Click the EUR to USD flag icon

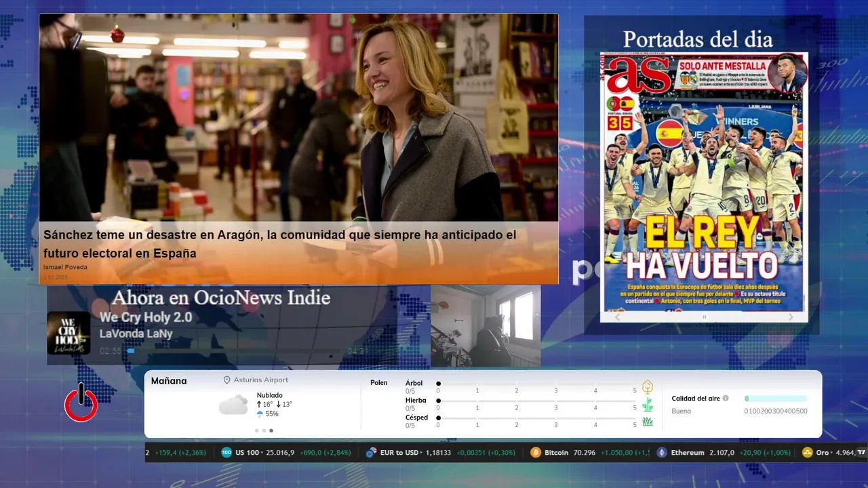click(x=371, y=452)
